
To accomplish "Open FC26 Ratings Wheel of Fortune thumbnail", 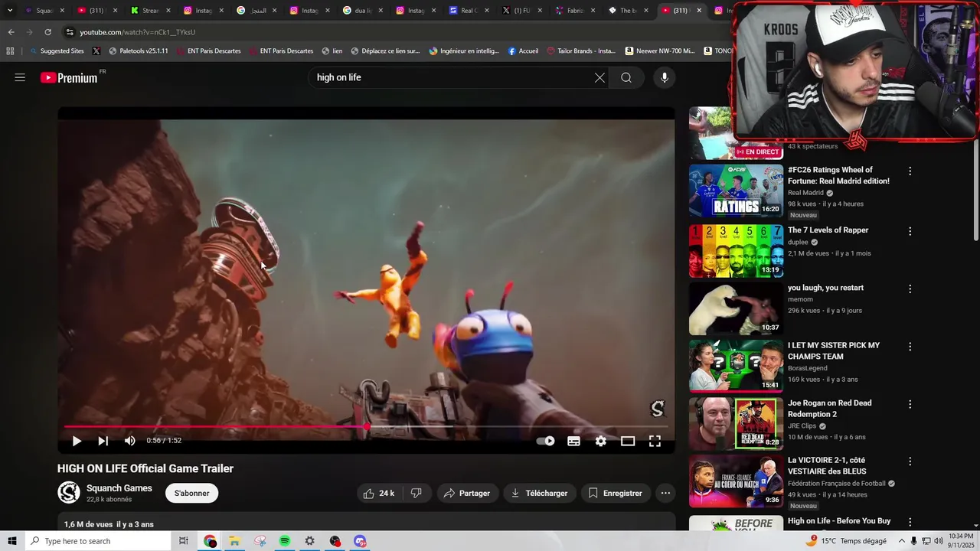I will pos(736,191).
